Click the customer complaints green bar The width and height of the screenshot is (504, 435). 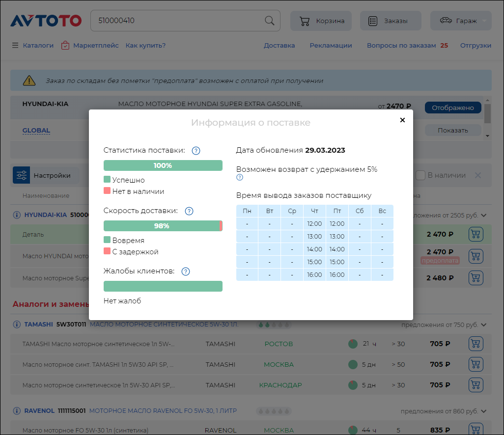point(163,286)
